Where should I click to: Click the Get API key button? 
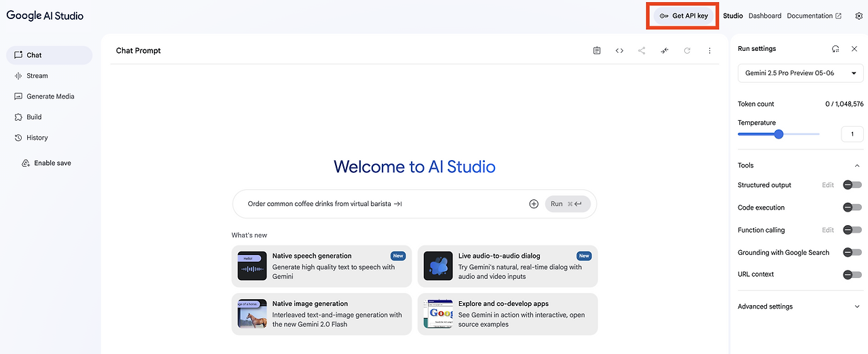point(683,16)
